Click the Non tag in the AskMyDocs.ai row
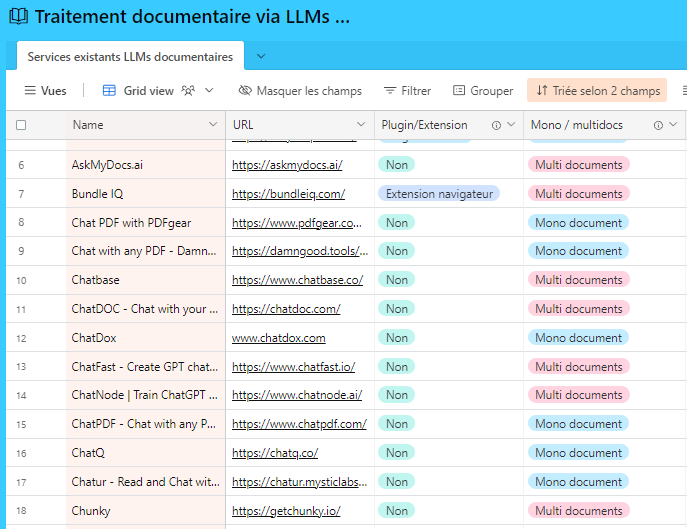 (397, 165)
